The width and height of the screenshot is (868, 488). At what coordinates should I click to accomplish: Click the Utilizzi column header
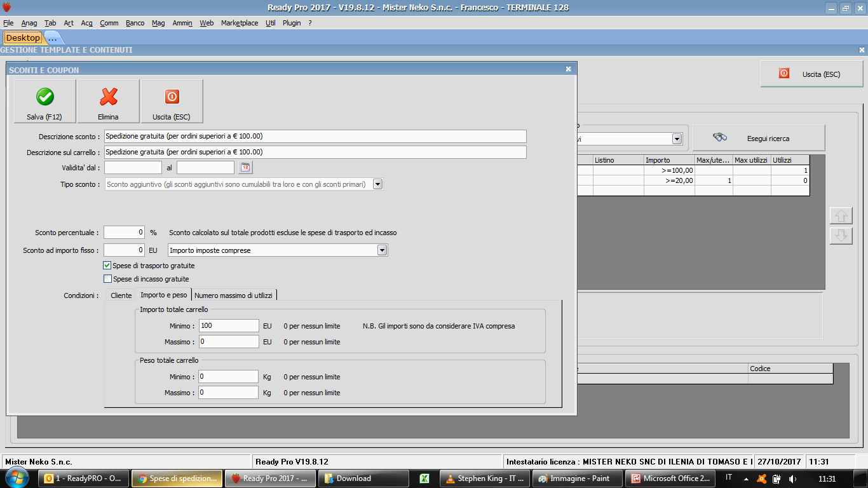tap(790, 160)
